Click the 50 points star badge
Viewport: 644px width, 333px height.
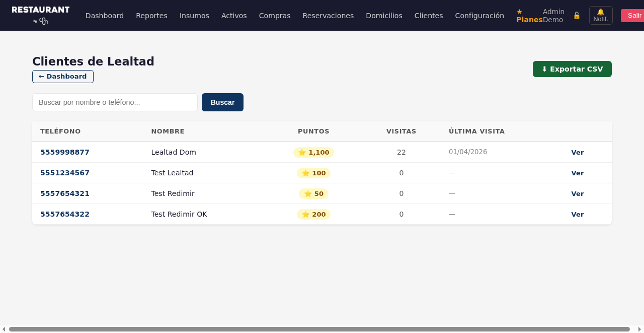[313, 193]
